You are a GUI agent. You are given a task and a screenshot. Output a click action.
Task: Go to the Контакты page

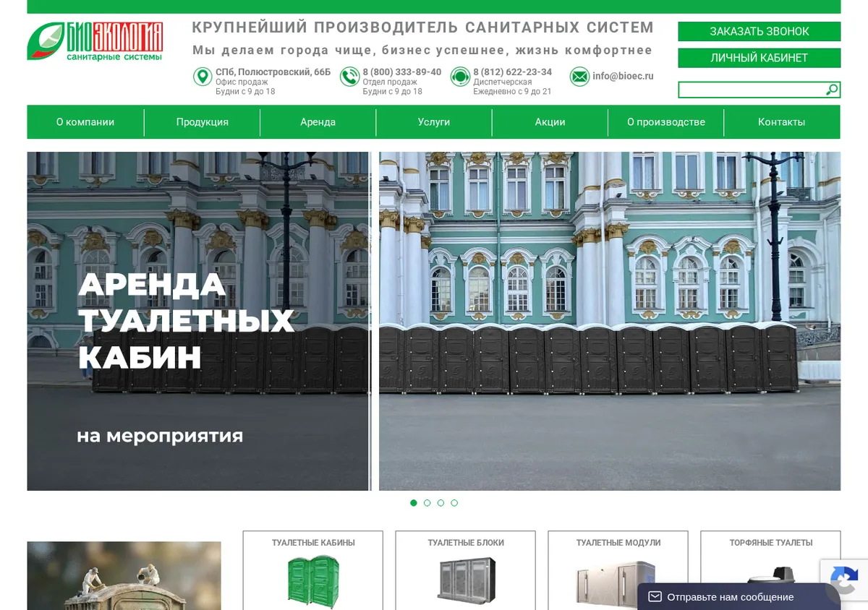(782, 122)
